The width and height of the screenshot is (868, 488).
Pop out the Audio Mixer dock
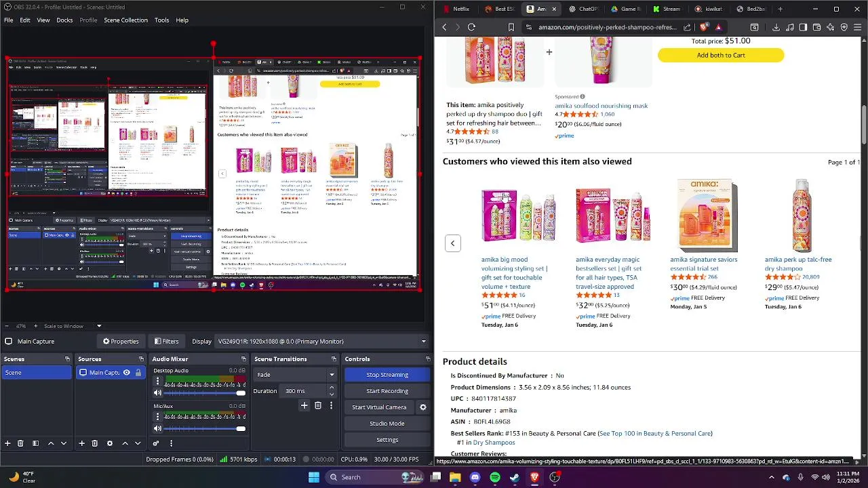coord(243,359)
